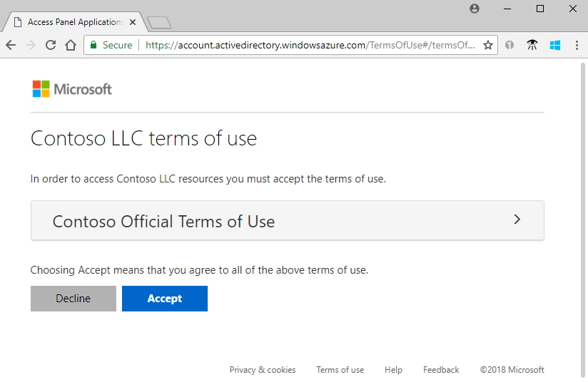
Task: Minimize the browser window
Action: (x=507, y=9)
